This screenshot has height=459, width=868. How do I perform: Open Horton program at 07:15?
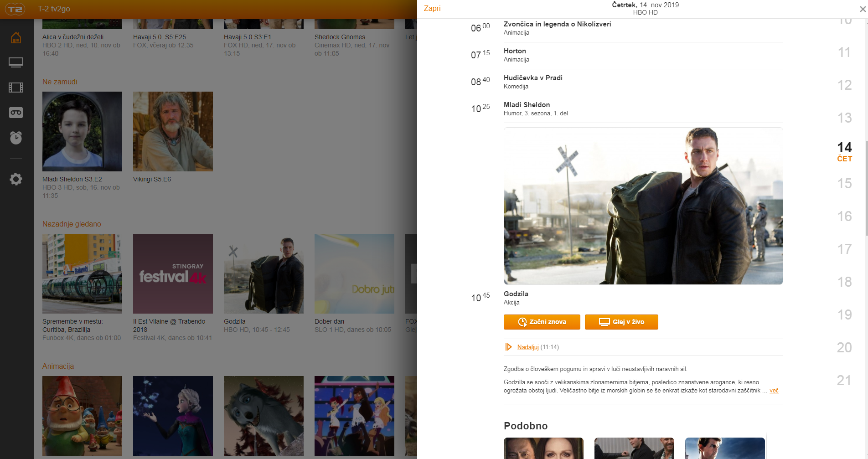[515, 51]
